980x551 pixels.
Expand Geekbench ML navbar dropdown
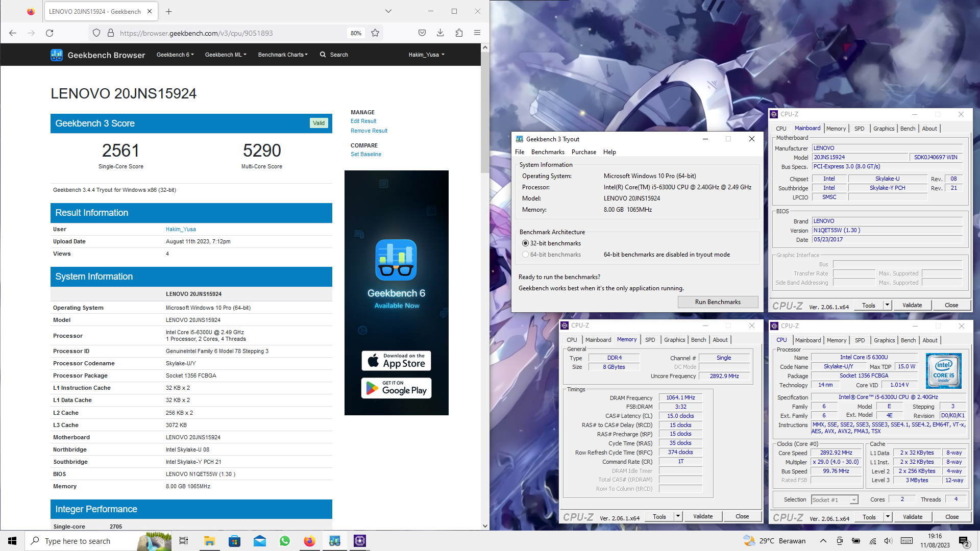click(x=226, y=55)
